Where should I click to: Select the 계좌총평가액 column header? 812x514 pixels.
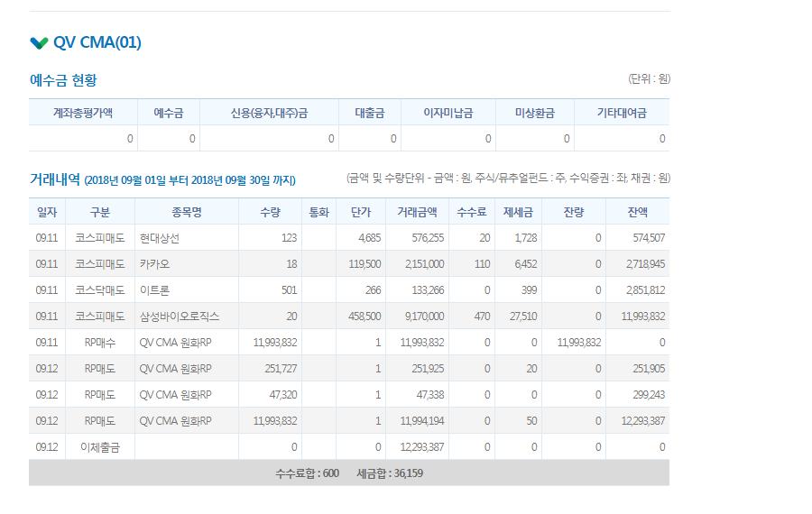pyautogui.click(x=83, y=113)
